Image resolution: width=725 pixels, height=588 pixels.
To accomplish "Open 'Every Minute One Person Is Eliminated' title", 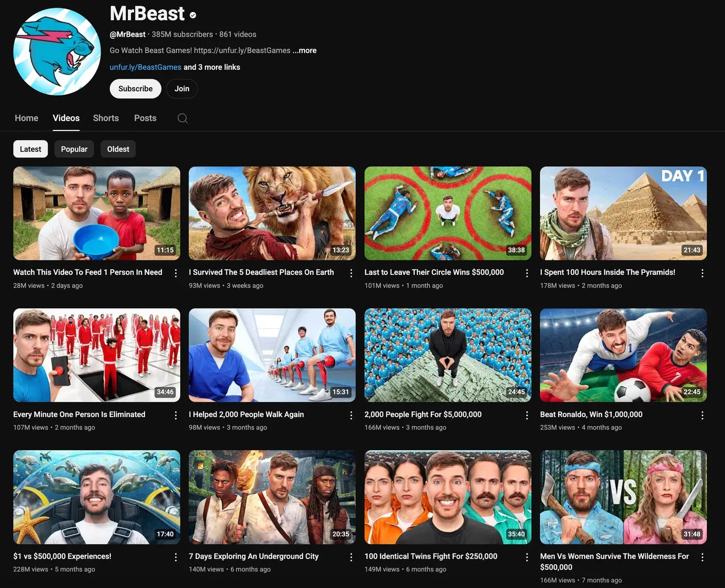I will pyautogui.click(x=79, y=414).
